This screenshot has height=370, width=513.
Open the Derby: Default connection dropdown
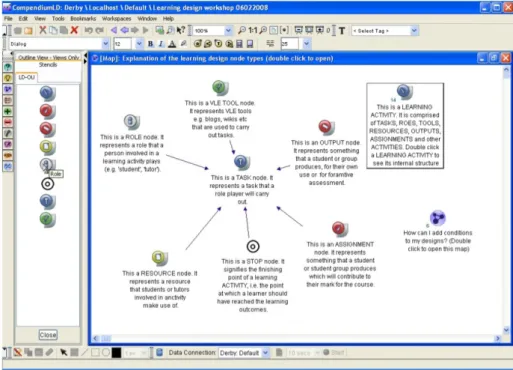(265, 353)
